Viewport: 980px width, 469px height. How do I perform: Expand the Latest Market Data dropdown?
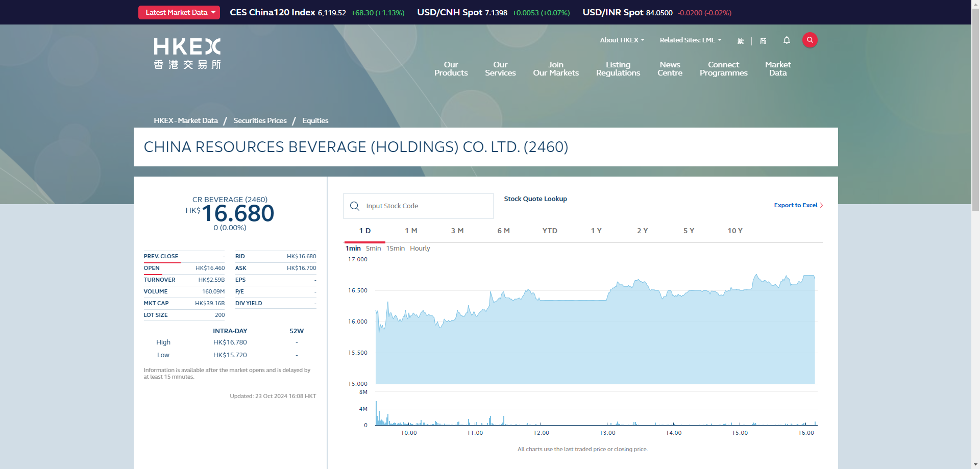(179, 12)
